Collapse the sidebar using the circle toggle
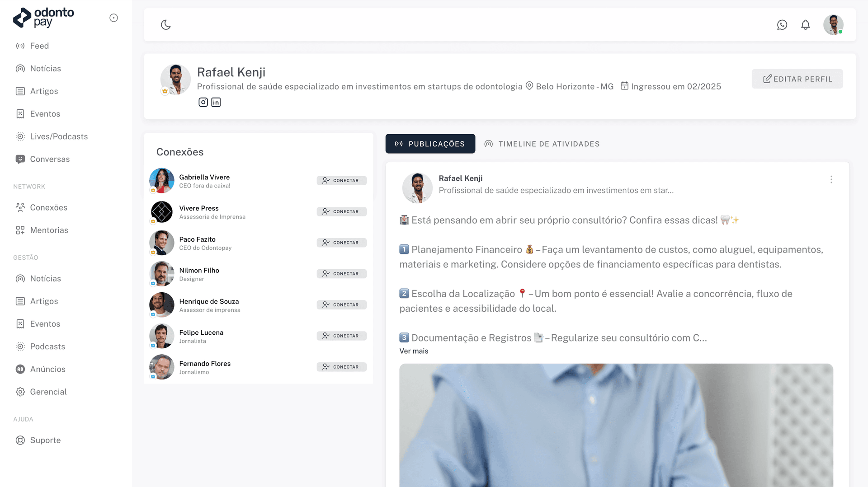The image size is (868, 487). click(113, 18)
